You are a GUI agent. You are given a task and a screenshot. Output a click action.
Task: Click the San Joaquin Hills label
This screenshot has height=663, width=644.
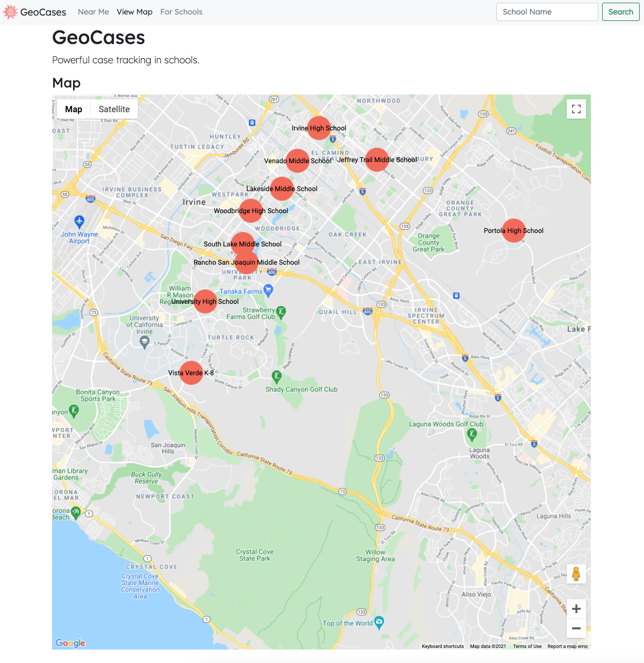(168, 448)
